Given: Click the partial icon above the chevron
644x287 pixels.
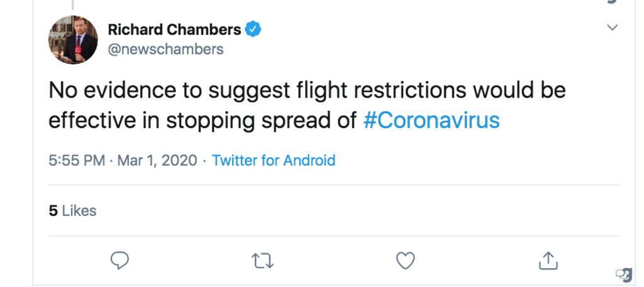Looking at the screenshot, I should pyautogui.click(x=613, y=2).
